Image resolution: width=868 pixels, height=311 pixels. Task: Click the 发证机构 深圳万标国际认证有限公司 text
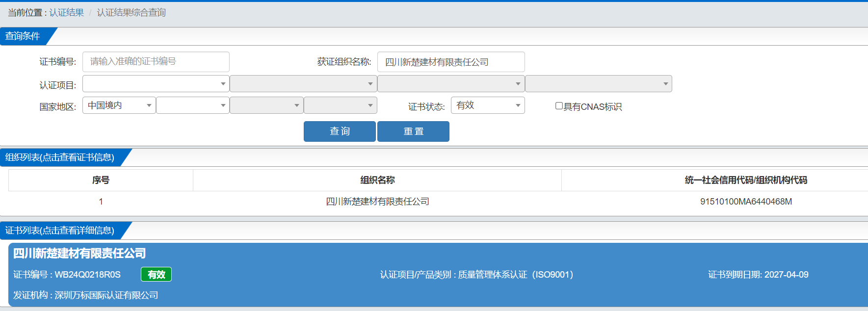tap(85, 295)
